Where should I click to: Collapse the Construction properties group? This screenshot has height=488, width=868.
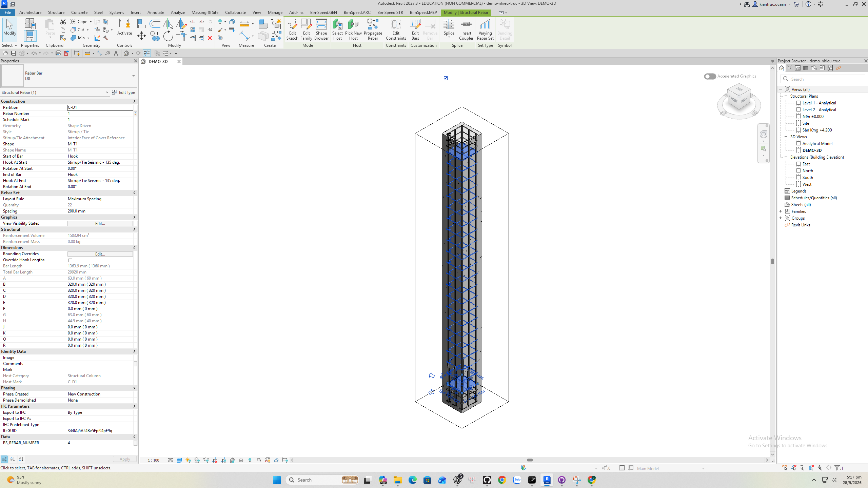coord(134,101)
